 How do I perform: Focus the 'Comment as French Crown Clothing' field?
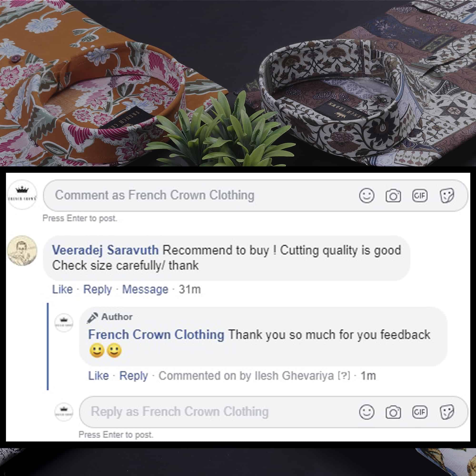pyautogui.click(x=255, y=195)
